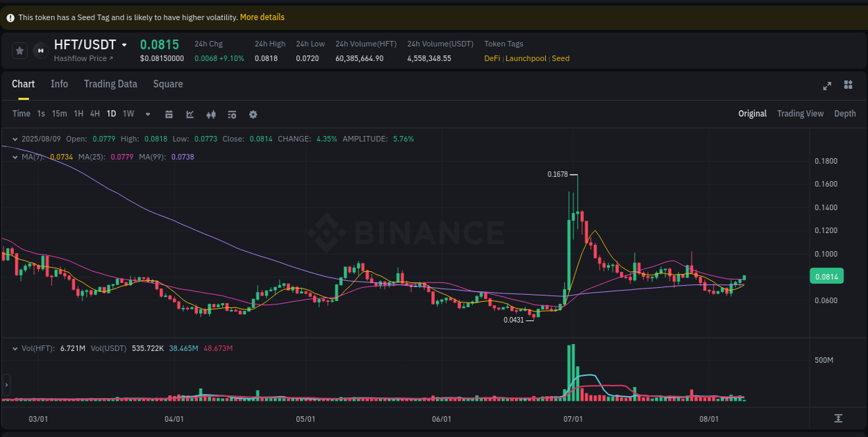Toggle the favorite star for HFT/USDT
Image resolution: width=868 pixels, height=437 pixels.
(x=19, y=50)
